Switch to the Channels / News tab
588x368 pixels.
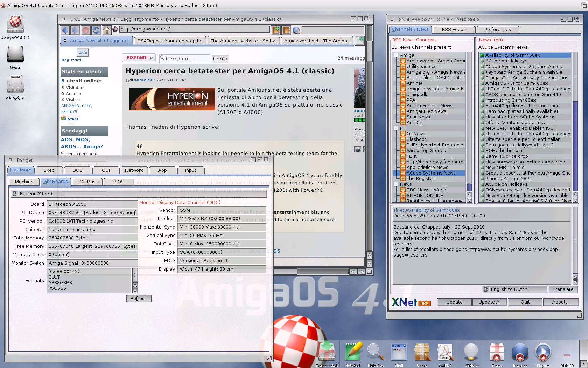click(410, 30)
